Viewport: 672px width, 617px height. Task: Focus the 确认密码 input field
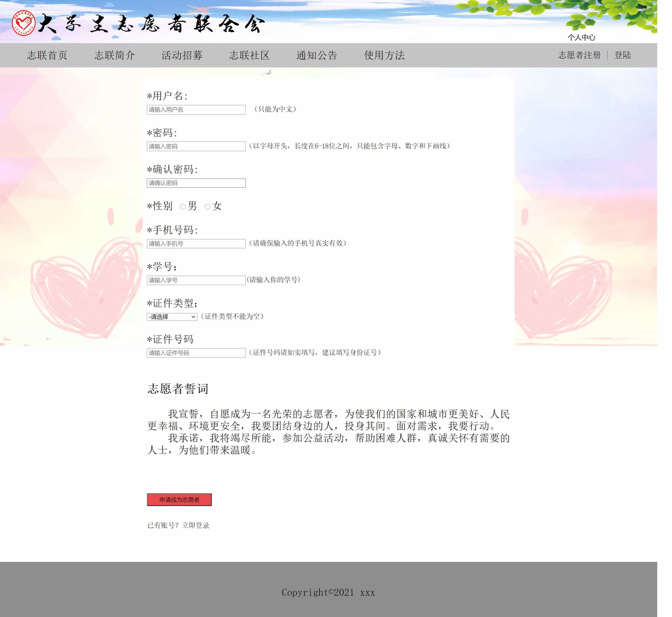tap(196, 183)
